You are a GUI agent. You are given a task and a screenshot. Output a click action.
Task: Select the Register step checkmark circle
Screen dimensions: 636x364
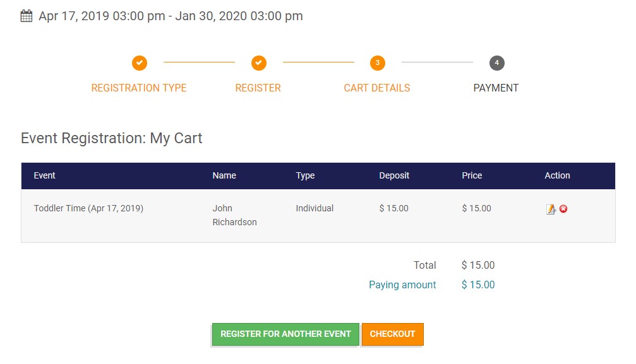(x=259, y=63)
